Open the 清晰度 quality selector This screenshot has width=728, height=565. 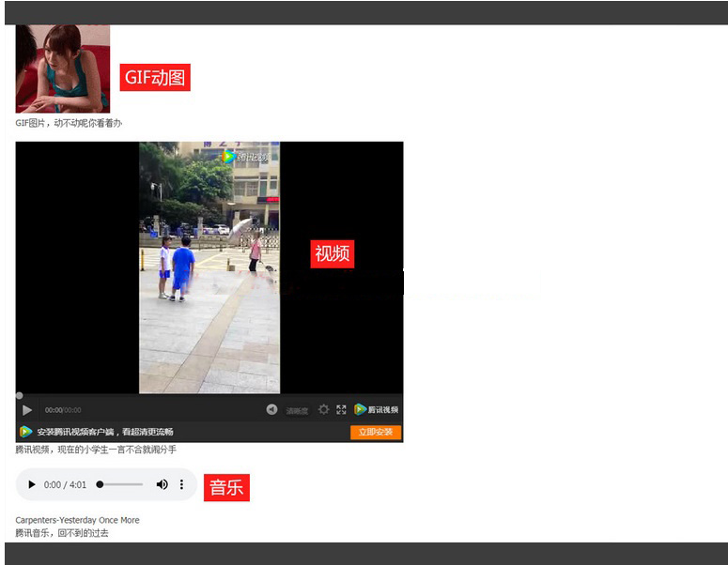(x=297, y=411)
